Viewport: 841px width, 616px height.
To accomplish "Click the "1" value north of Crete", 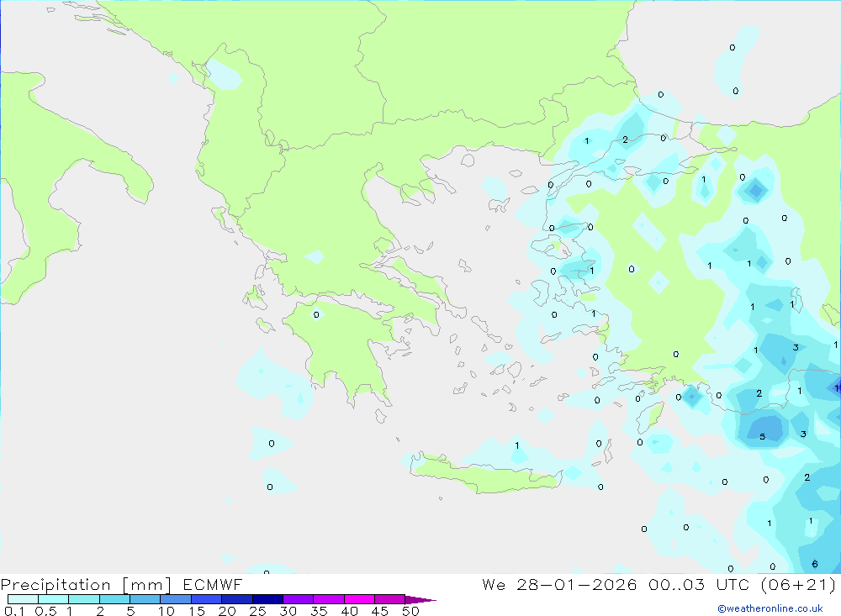I will click(517, 445).
